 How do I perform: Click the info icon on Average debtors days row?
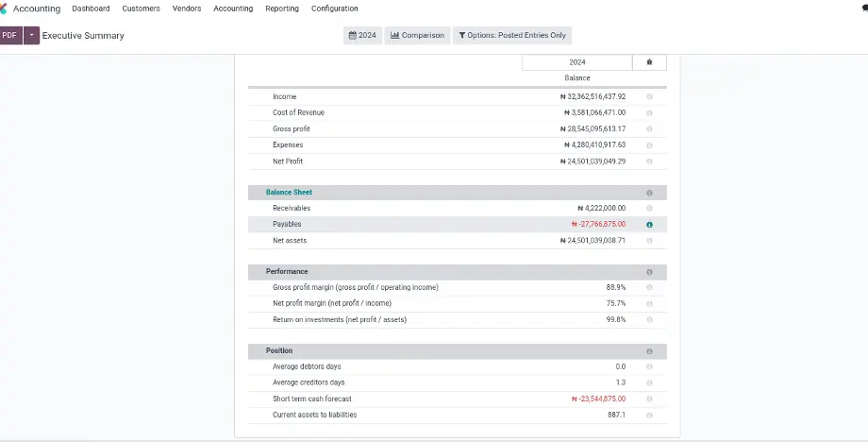coord(649,366)
